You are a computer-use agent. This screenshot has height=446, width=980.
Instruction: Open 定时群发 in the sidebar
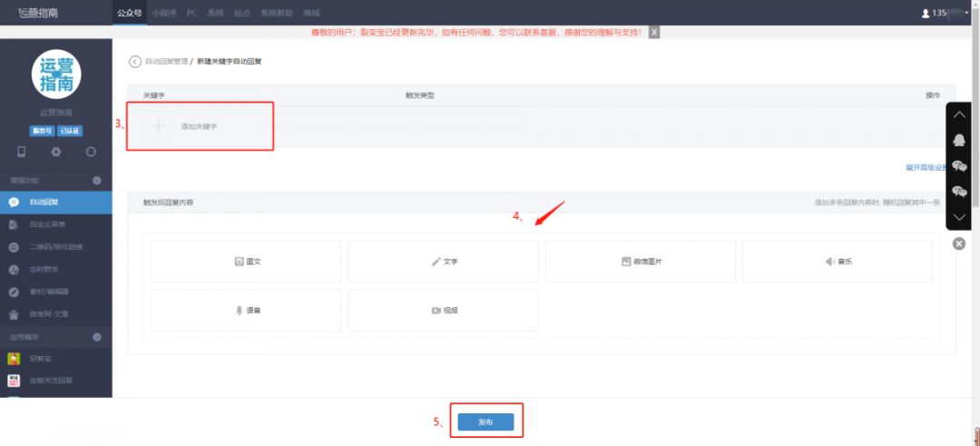(x=56, y=270)
